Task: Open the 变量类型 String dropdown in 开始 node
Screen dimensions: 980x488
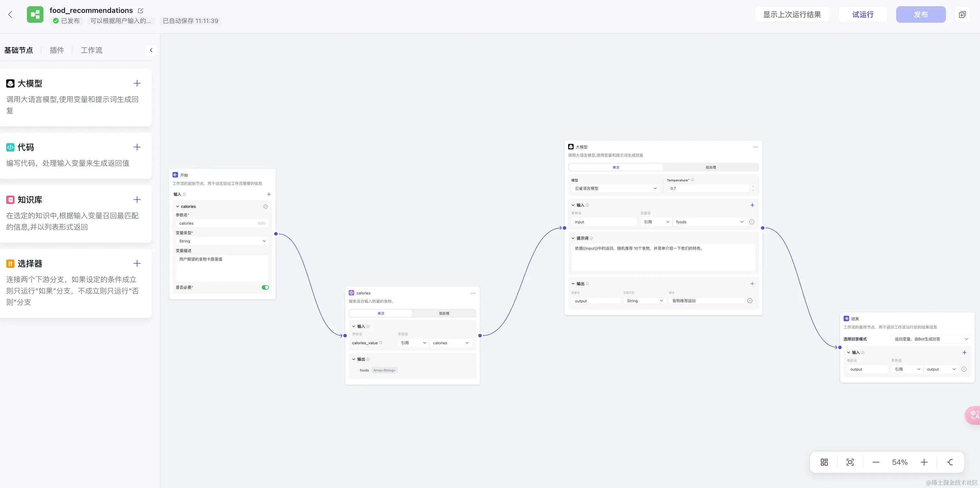Action: pyautogui.click(x=222, y=241)
